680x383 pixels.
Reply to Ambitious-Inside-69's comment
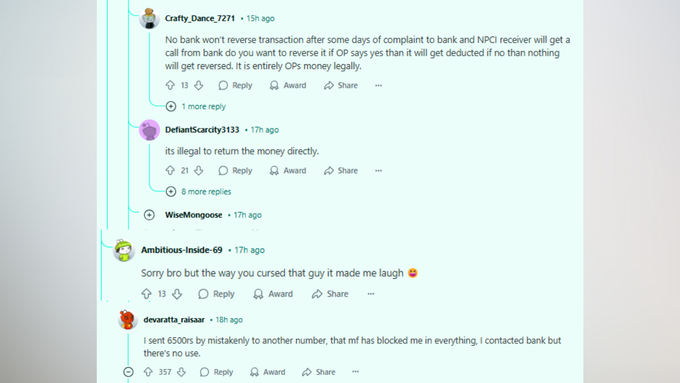pos(216,294)
